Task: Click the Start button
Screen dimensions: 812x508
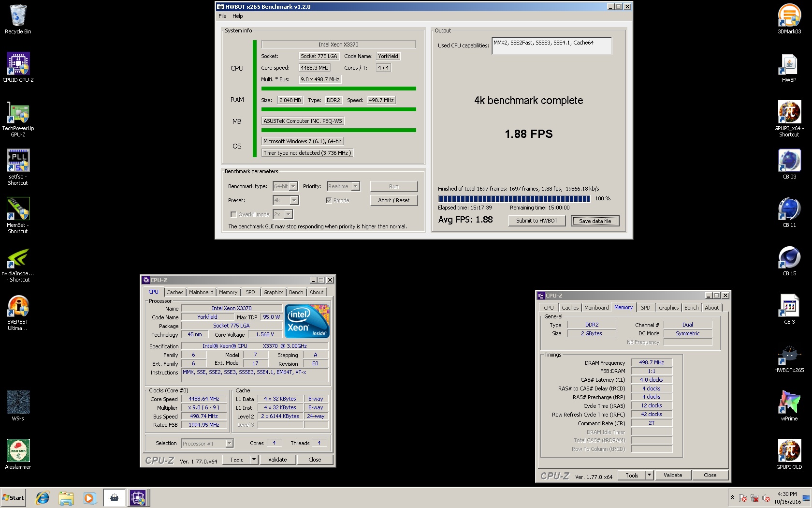Action: point(14,497)
